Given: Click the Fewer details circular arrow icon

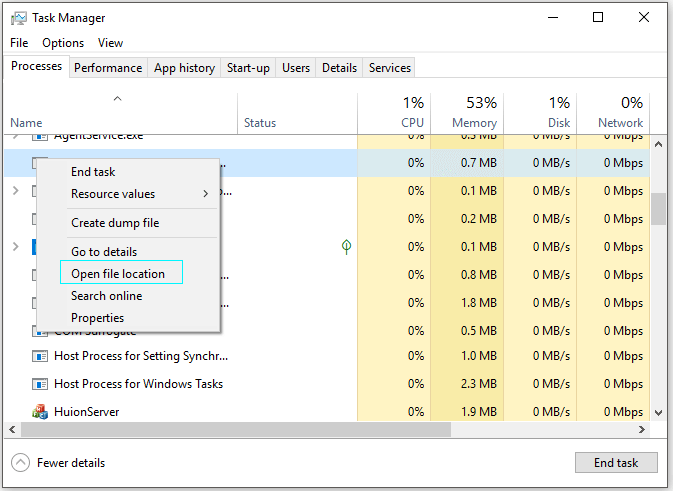Looking at the screenshot, I should coord(20,463).
